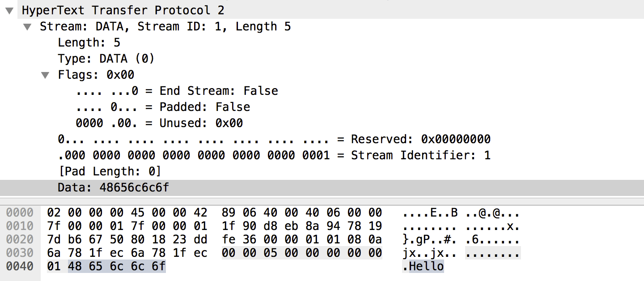644x281 pixels.
Task: Click the Hello ASCII text in hex dump
Action: [x=426, y=267]
